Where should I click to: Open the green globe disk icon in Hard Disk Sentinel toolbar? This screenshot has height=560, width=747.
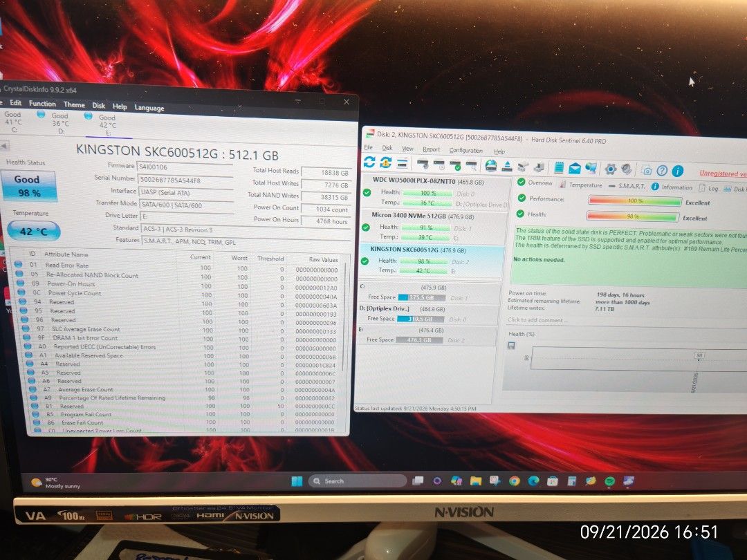coord(490,165)
